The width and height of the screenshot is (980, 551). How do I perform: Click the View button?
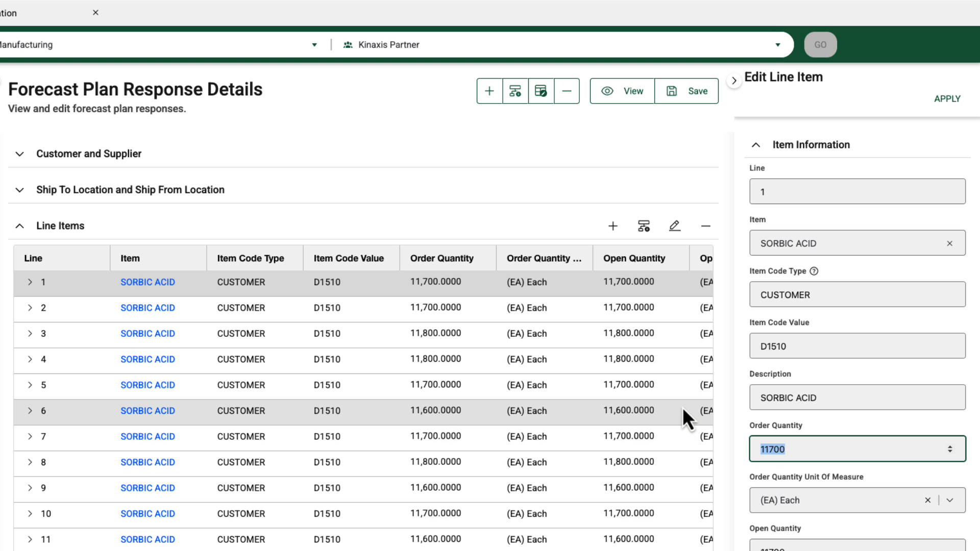pos(622,90)
